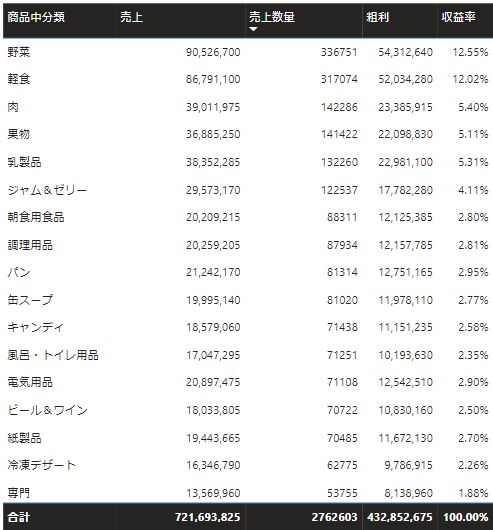Viewport: 493px width, 530px height.
Task: Select the 肉 category row
Action: (x=248, y=107)
